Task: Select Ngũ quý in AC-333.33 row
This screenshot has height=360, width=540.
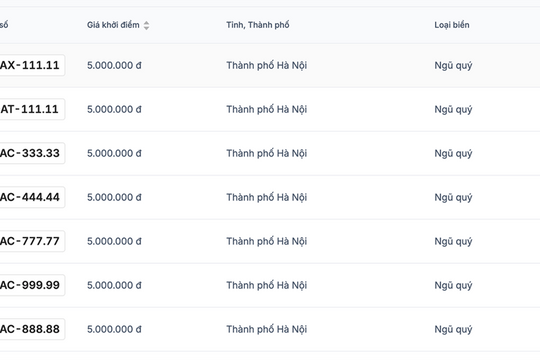Action: pos(453,154)
